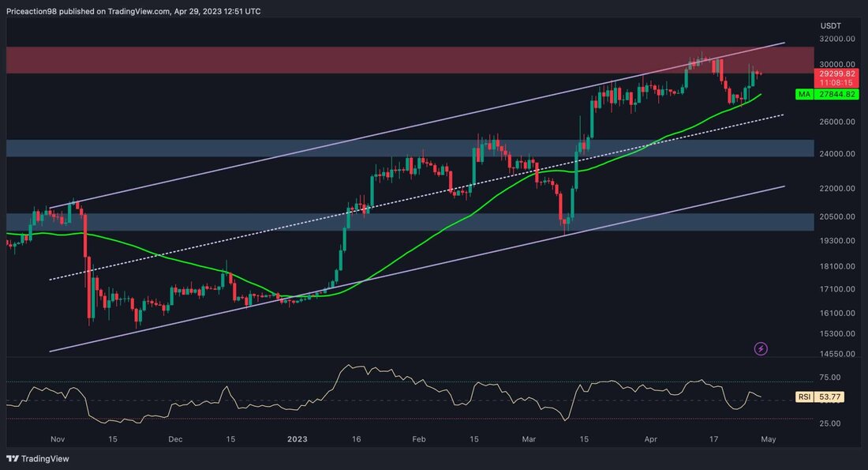Click the RSI 75.00 level label
Viewport: 868px width, 470px height.
(830, 378)
